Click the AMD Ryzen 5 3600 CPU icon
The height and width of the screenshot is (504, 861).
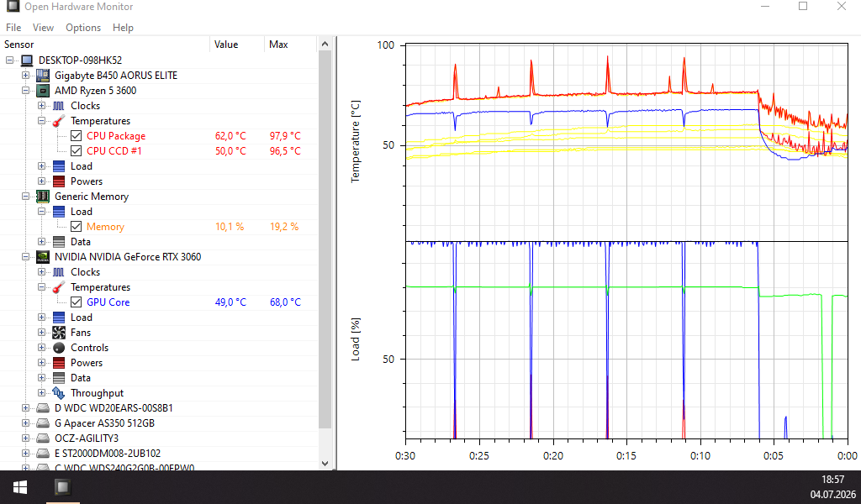point(42,91)
